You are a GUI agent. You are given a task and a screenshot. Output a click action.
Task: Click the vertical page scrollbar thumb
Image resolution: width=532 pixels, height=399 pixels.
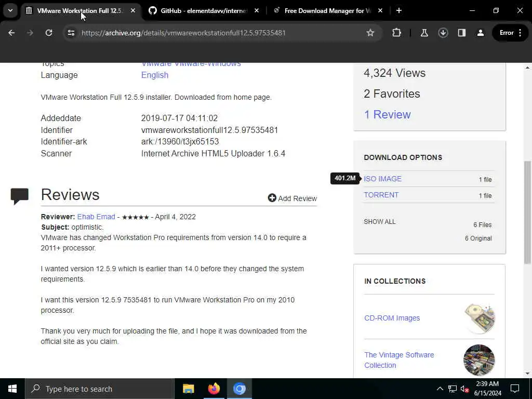coord(527,212)
